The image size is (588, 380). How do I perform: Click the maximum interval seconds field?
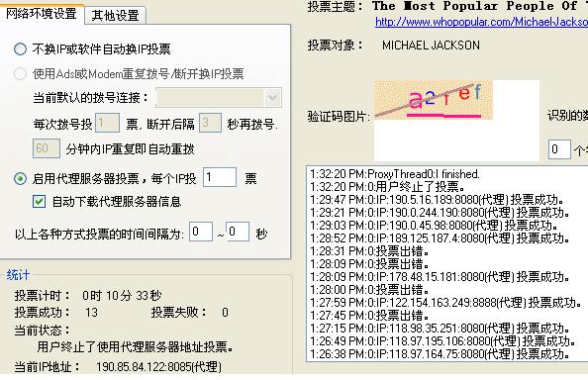tap(238, 232)
